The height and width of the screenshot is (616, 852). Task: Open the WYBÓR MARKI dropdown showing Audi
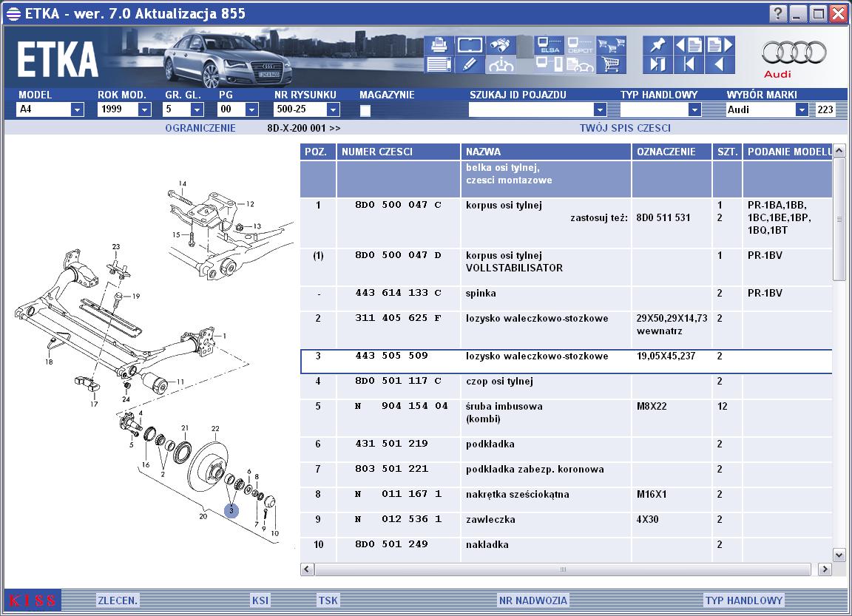pos(802,109)
